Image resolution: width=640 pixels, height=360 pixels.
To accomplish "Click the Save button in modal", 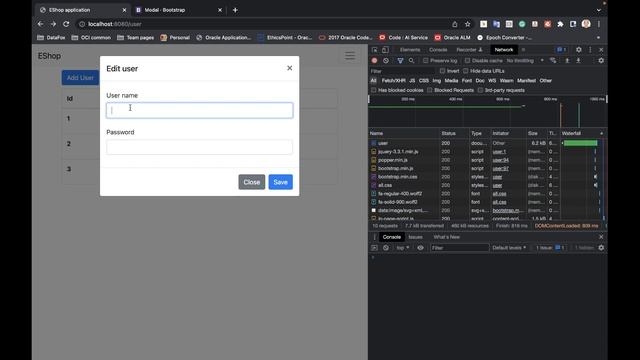I will (x=280, y=182).
